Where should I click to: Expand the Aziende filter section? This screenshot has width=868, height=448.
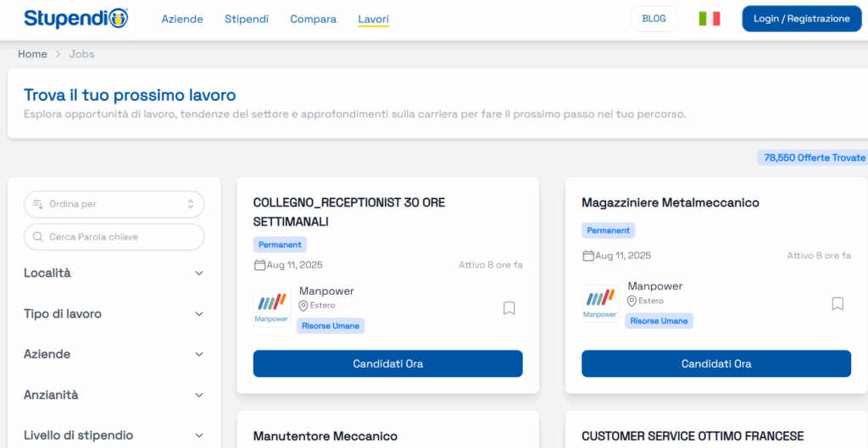(x=114, y=354)
